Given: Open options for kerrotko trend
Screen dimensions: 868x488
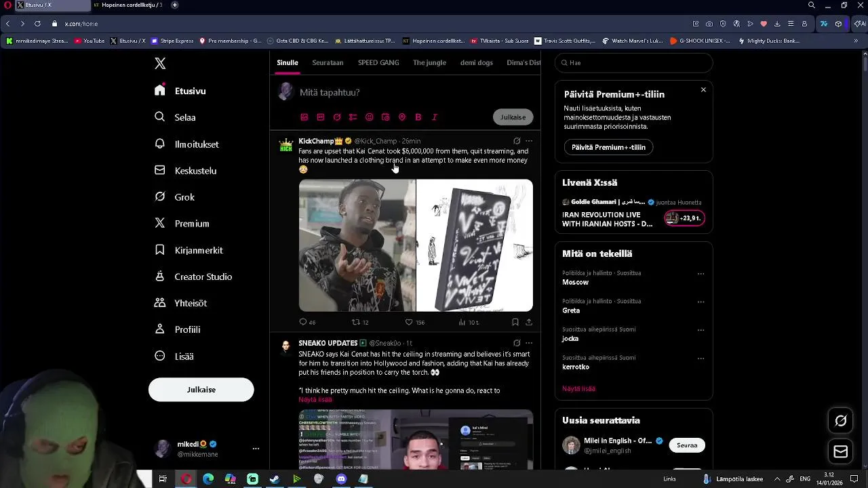Looking at the screenshot, I should (701, 359).
